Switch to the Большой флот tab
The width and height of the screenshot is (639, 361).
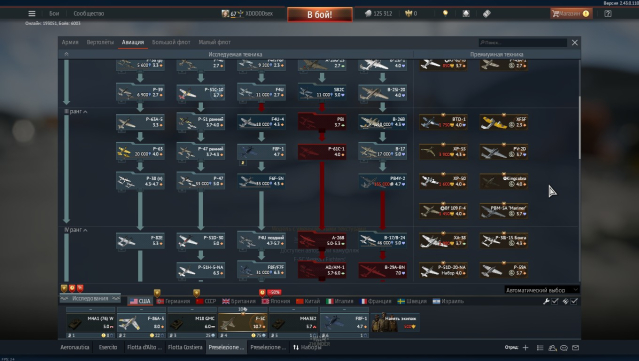pos(171,42)
